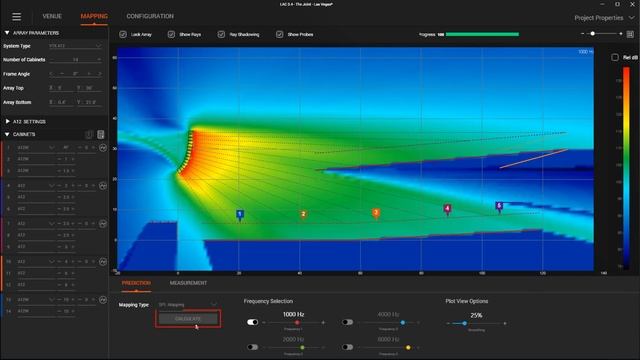The image size is (640, 360).
Task: Click the plus next to 1000 Hz slider
Action: [x=323, y=322]
